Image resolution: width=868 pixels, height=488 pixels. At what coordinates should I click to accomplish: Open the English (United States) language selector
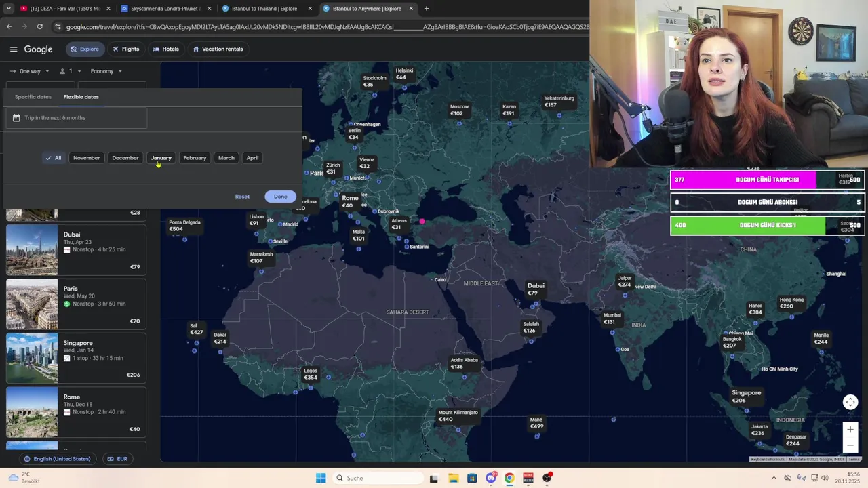click(x=57, y=459)
